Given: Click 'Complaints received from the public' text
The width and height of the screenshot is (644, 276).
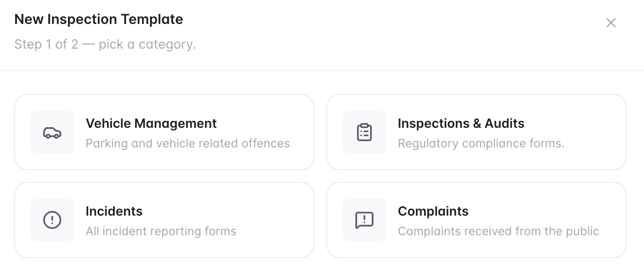Looking at the screenshot, I should 499,231.
